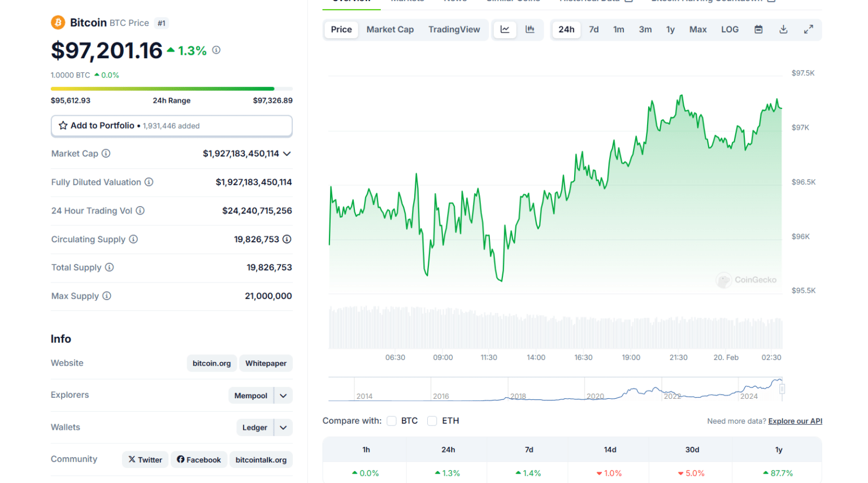Select 24h time range
The width and height of the screenshot is (868, 483).
tap(566, 29)
